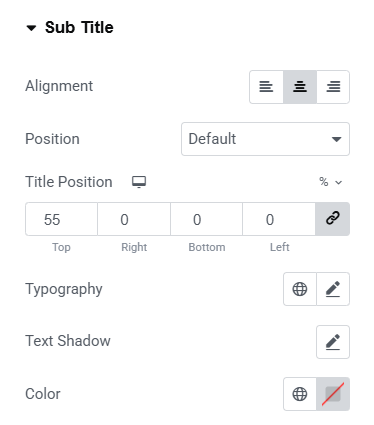The width and height of the screenshot is (374, 425).
Task: Change the Title Position unit from %
Action: [330, 182]
